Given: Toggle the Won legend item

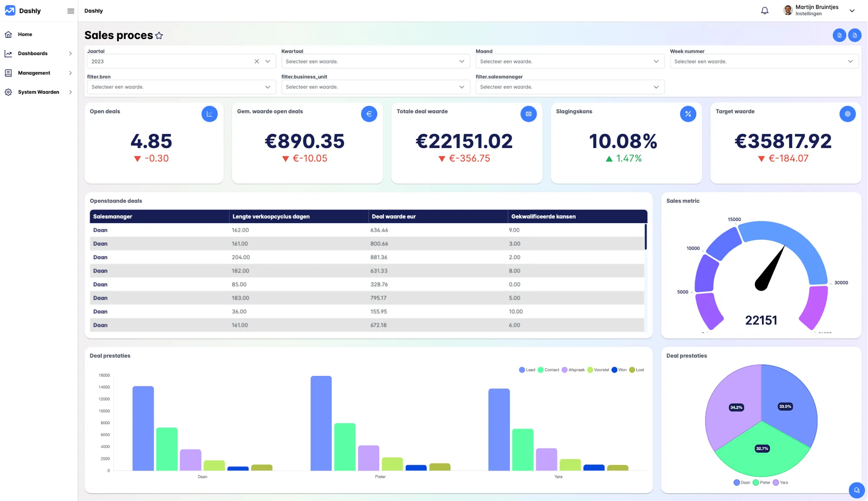Looking at the screenshot, I should pos(619,370).
